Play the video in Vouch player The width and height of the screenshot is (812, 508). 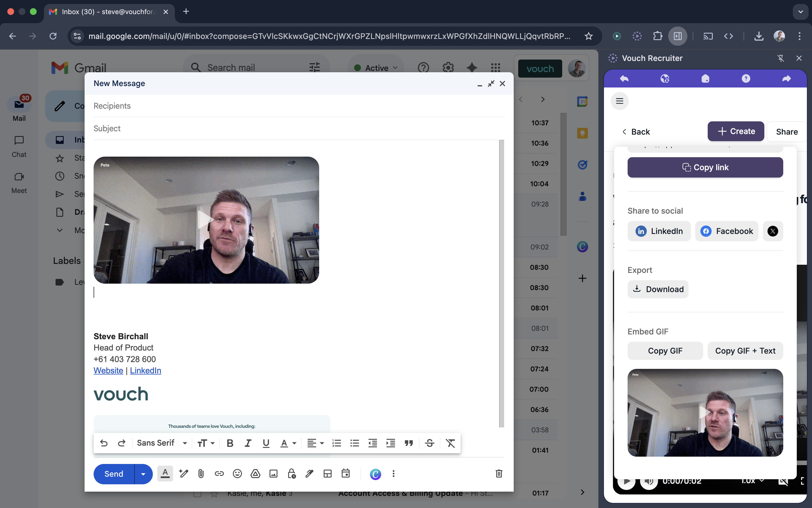[626, 482]
